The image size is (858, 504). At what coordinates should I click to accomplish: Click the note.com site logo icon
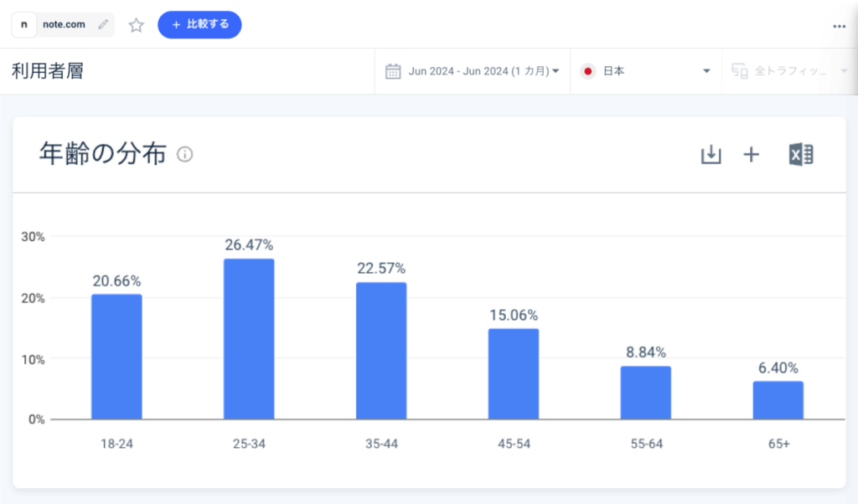pos(25,25)
